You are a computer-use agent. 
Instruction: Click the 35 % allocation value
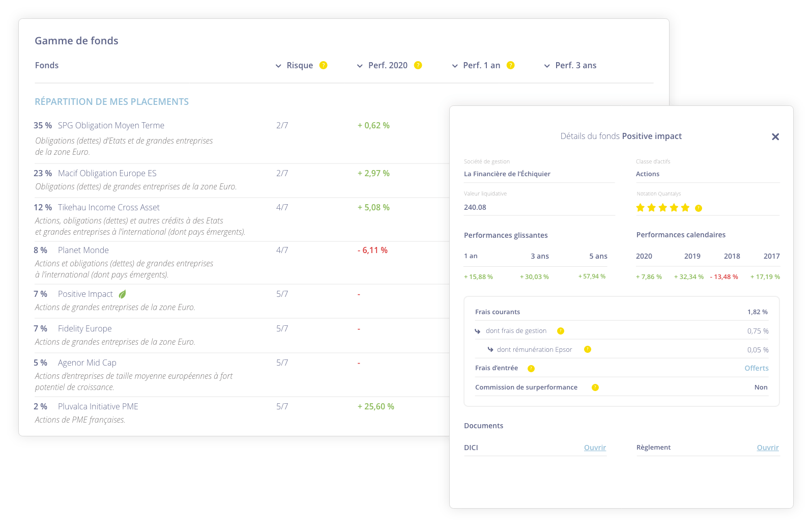(43, 125)
